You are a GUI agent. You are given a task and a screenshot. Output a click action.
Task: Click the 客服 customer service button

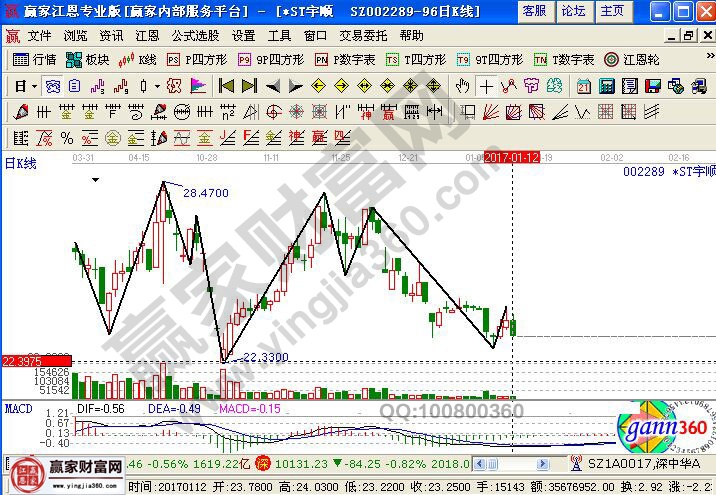tap(535, 11)
